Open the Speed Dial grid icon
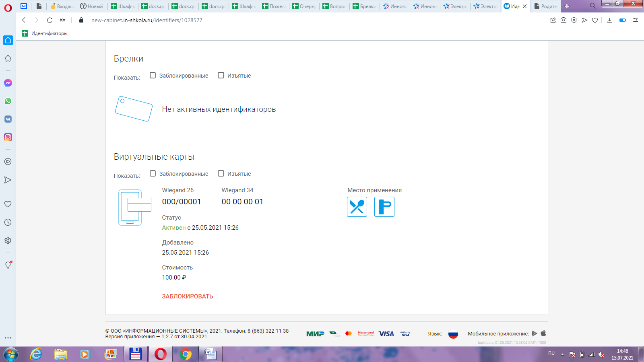 coord(62,20)
